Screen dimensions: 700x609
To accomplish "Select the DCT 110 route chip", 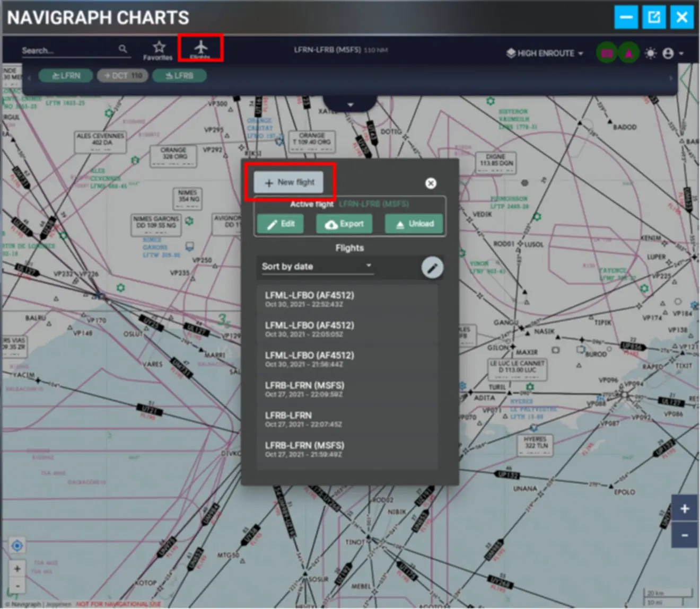I will click(122, 76).
